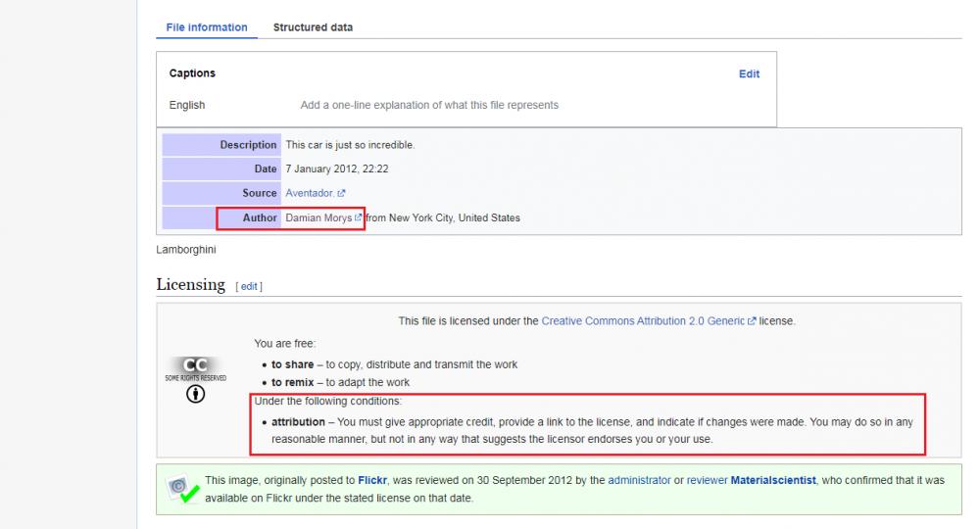Click the English caption placeholder text
Image resolution: width=980 pixels, height=529 pixels.
tap(429, 105)
